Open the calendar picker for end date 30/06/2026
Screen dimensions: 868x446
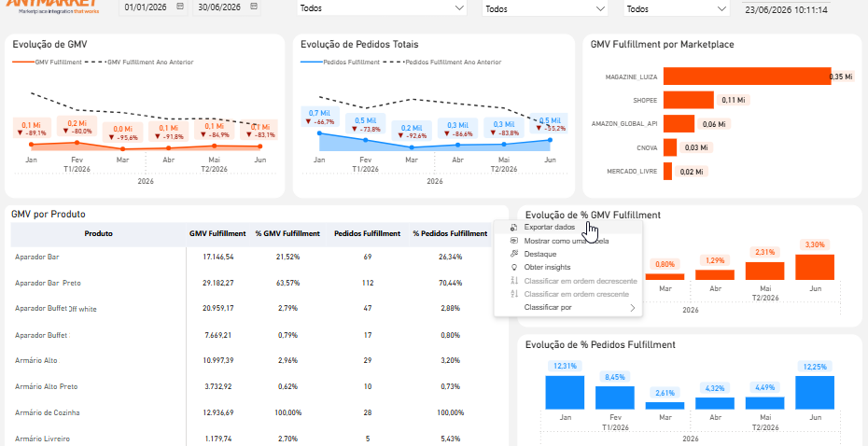point(254,7)
